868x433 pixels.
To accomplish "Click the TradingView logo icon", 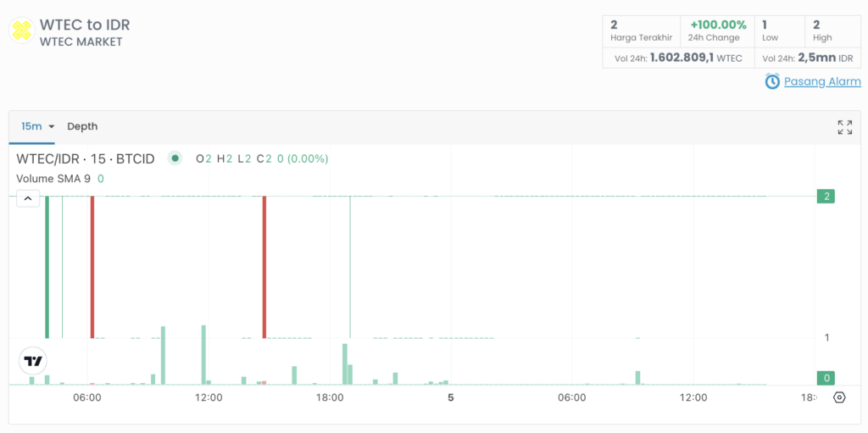I will (33, 362).
